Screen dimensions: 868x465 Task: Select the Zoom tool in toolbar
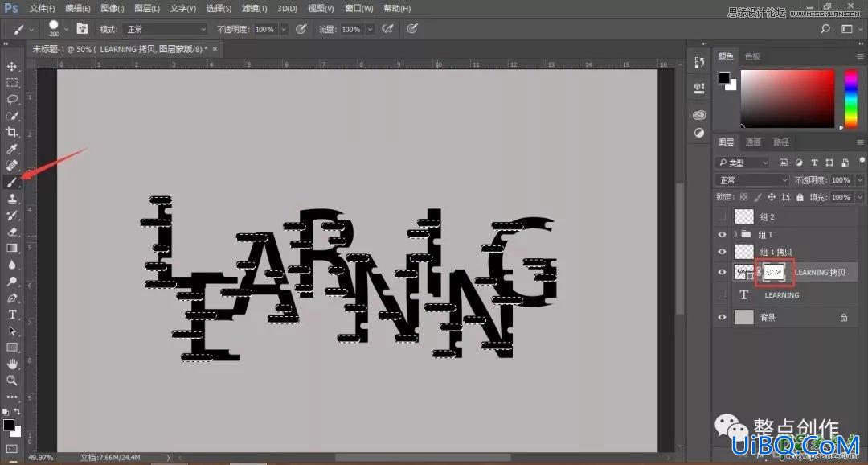[x=11, y=381]
